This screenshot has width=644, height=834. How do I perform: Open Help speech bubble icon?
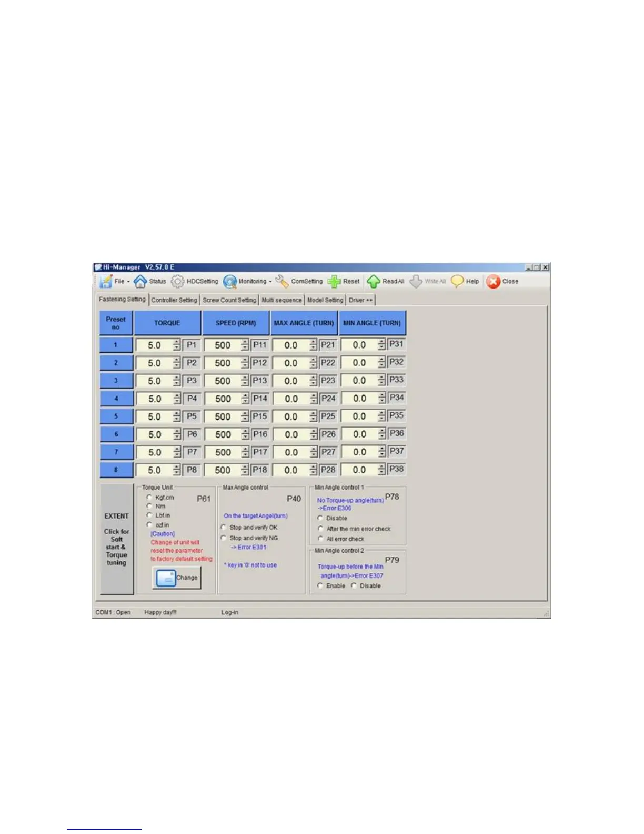coord(457,282)
